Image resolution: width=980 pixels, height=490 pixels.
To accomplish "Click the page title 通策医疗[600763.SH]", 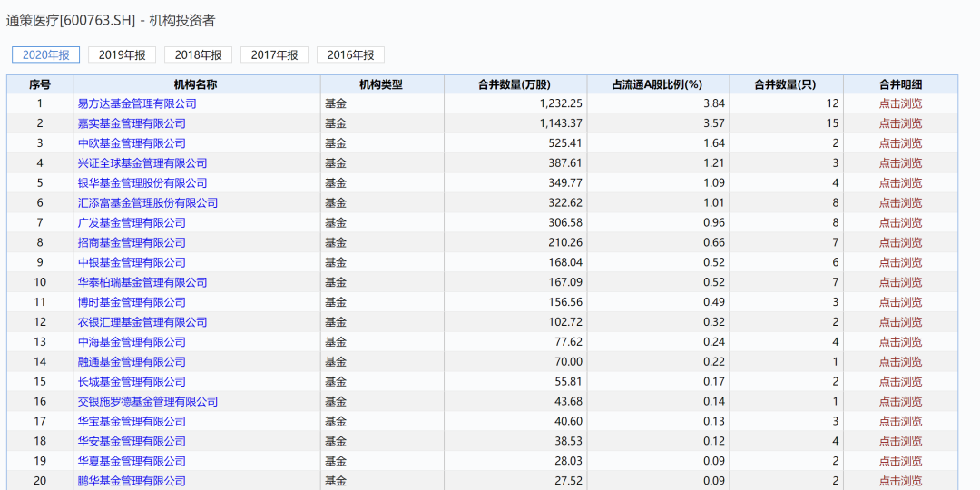I will pos(71,21).
